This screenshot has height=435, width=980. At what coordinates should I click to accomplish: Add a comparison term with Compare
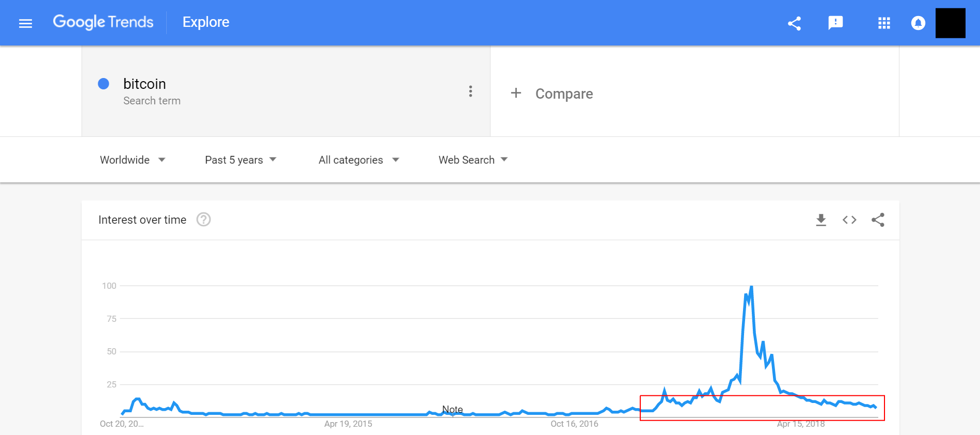coord(551,94)
